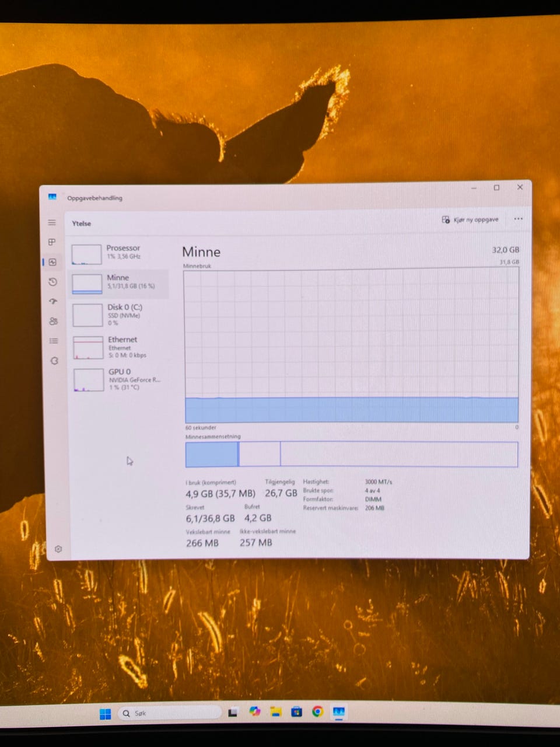560x747 pixels.
Task: Minimize the Task Manager window
Action: point(474,188)
